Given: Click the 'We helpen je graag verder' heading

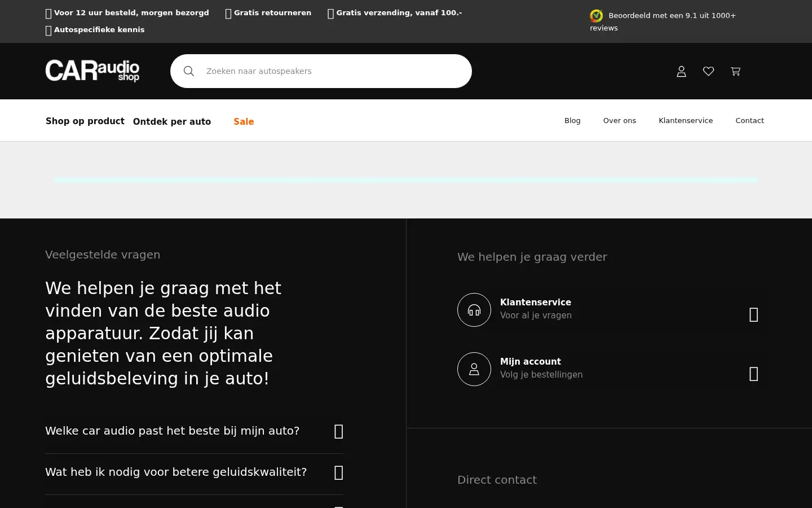Looking at the screenshot, I should point(532,257).
